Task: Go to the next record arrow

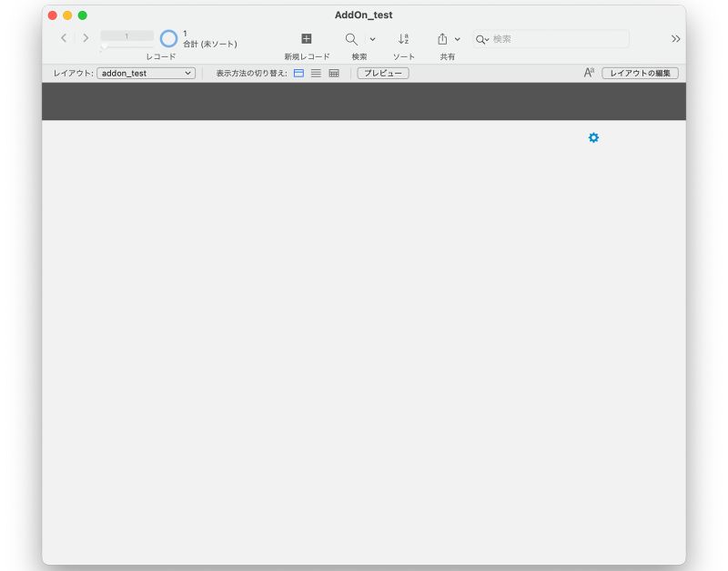Action: (86, 38)
